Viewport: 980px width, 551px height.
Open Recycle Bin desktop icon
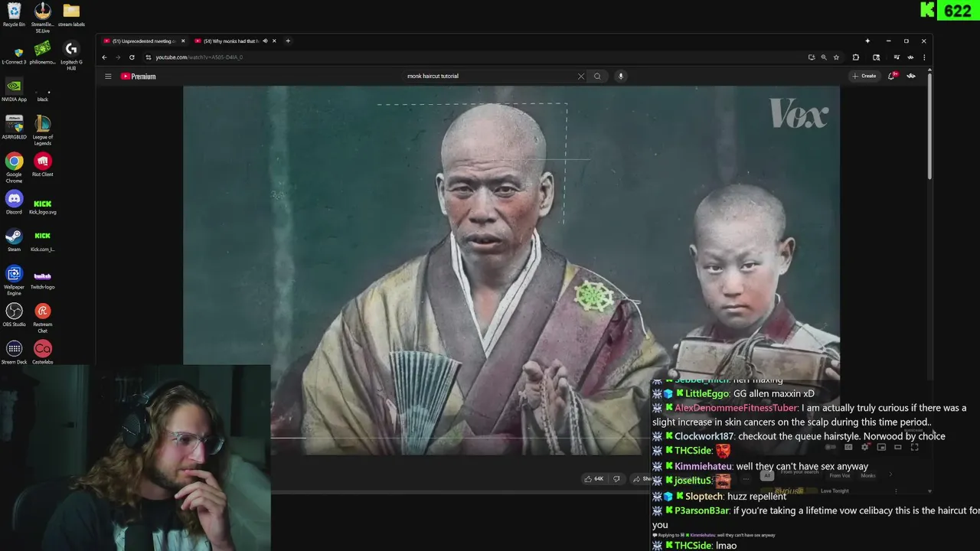click(x=14, y=15)
